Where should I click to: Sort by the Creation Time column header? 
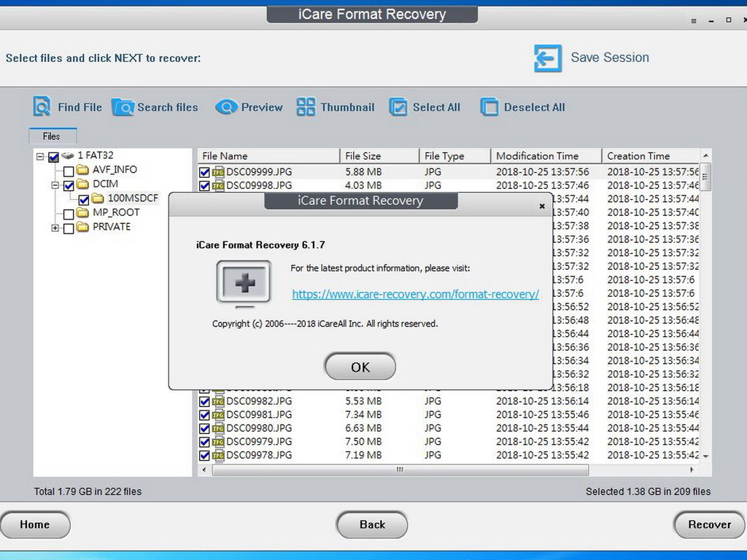[651, 156]
